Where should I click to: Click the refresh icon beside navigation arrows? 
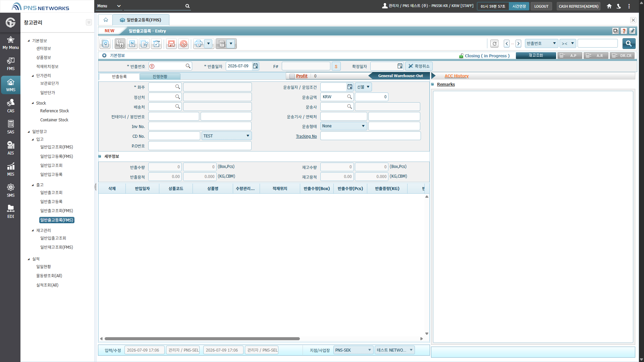point(494,44)
